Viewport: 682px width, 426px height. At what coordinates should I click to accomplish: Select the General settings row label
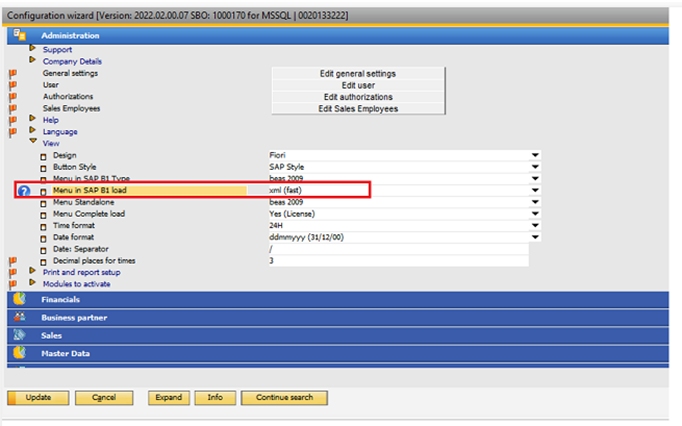click(70, 73)
